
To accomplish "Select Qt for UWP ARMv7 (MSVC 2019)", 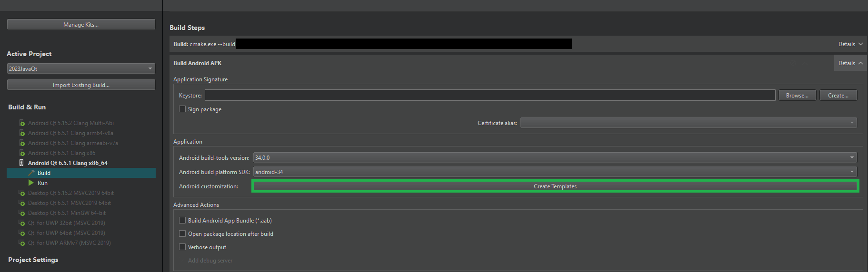I will click(x=70, y=243).
